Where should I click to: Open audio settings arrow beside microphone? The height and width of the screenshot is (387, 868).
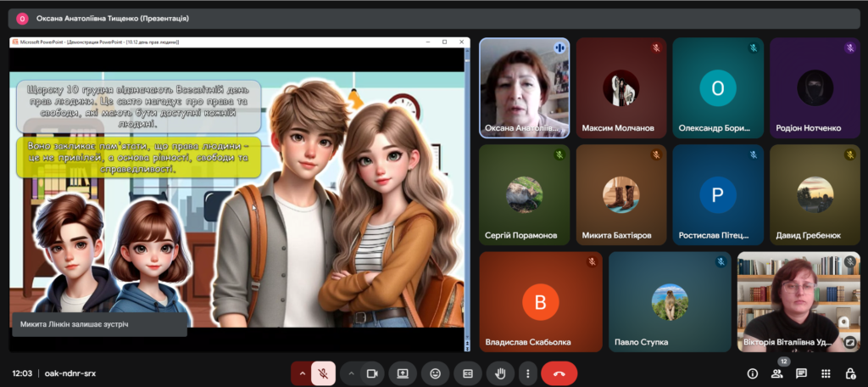point(302,373)
